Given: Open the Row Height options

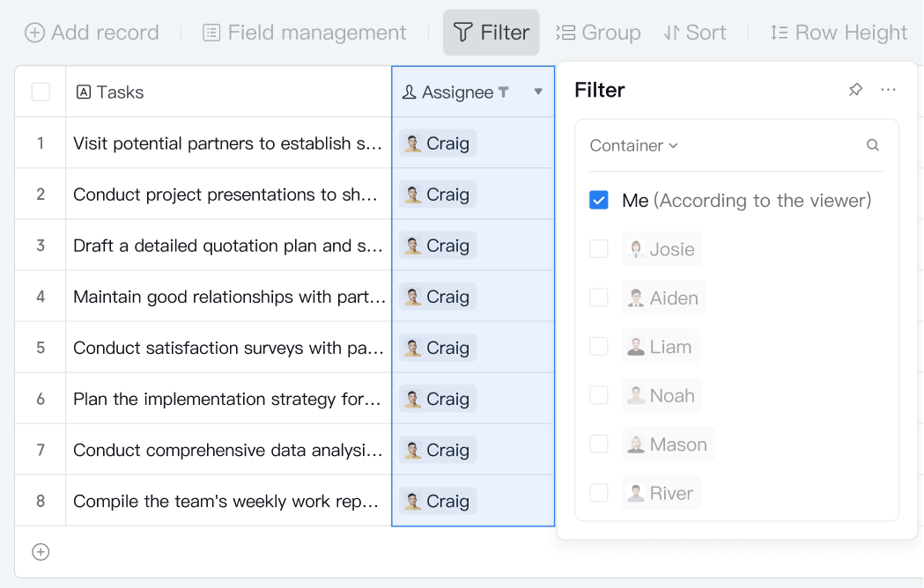Looking at the screenshot, I should 838,33.
